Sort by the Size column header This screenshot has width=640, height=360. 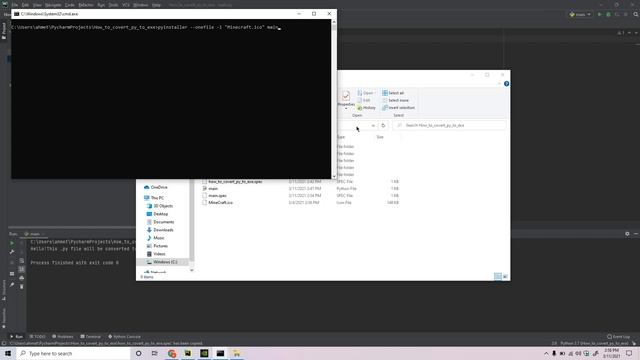380,137
